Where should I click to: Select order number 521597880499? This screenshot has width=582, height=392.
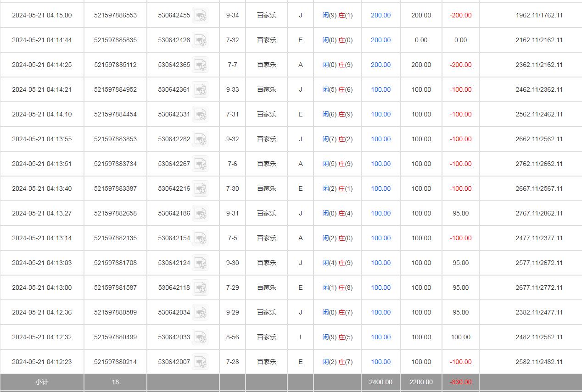pos(115,337)
